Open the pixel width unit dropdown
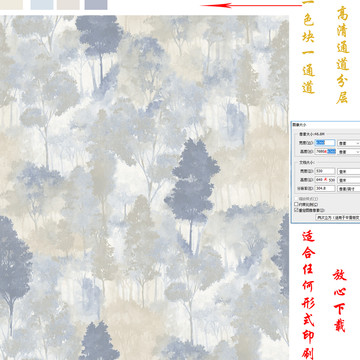The width and height of the screenshot is (360, 360). tap(349, 143)
